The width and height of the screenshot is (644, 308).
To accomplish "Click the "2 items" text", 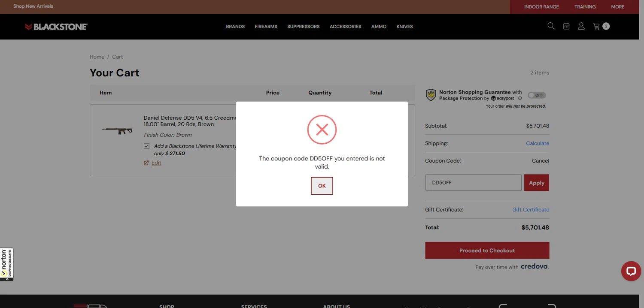I will (540, 72).
